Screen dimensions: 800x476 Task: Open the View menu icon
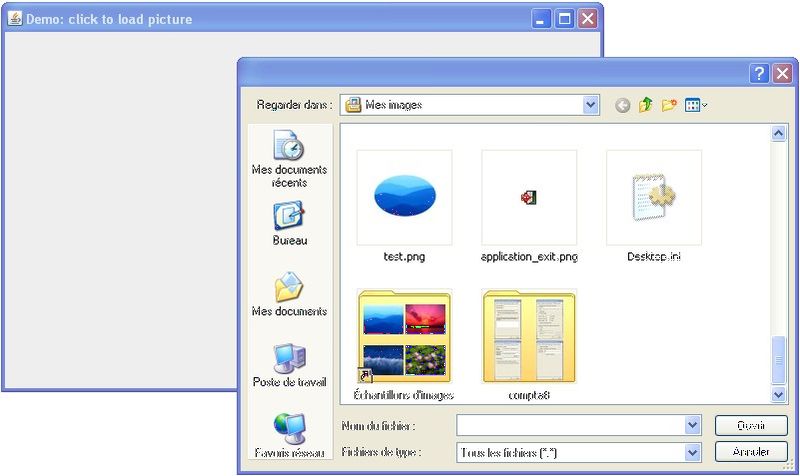(695, 105)
